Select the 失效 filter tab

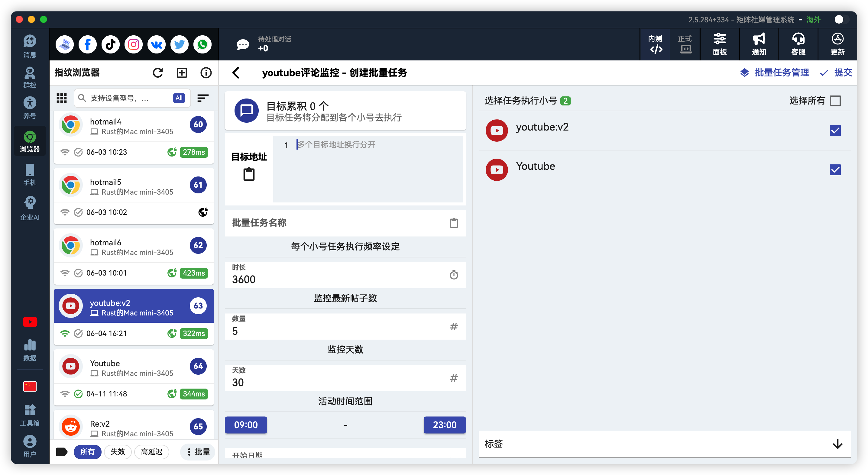(x=118, y=452)
